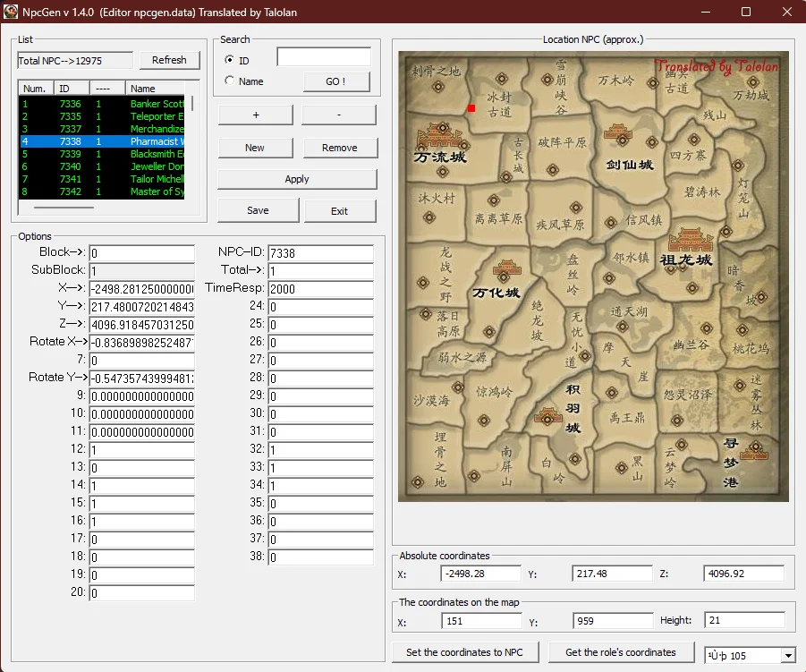Click the Rotate X-> field
Viewport: 806px width, 672px height.
[142, 343]
